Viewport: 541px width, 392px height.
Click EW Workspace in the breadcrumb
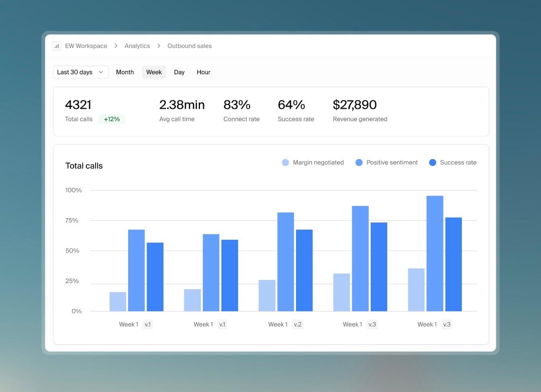(x=86, y=46)
